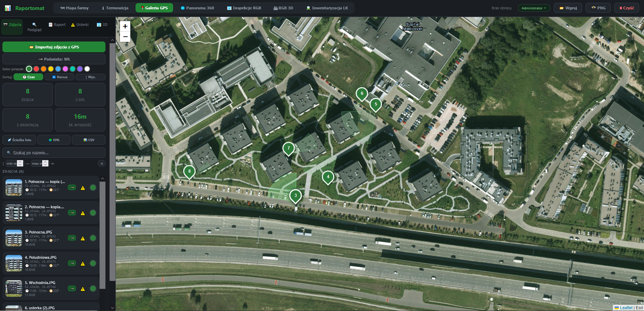Zoom in on the map
644x311 pixels.
click(125, 26)
